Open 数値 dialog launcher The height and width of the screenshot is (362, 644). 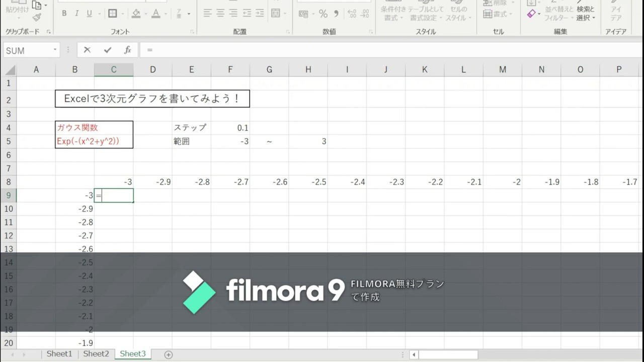[x=370, y=32]
